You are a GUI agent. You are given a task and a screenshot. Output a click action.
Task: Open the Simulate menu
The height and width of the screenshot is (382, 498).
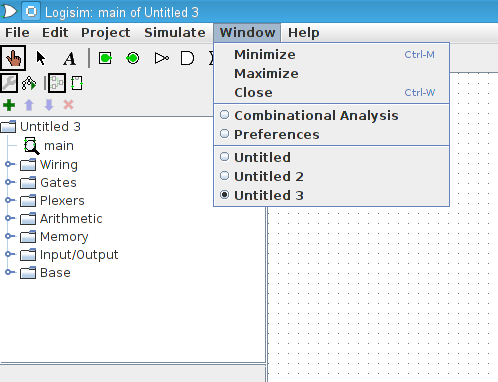[x=175, y=33]
